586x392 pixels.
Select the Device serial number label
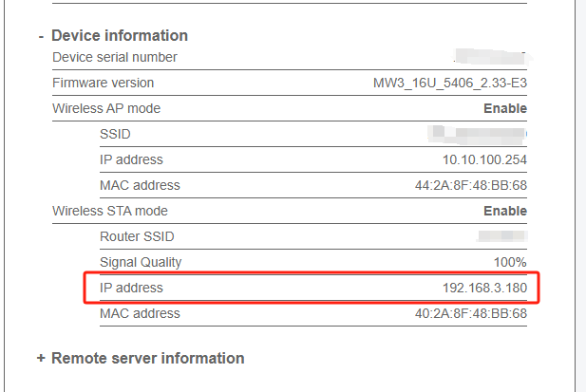tap(114, 57)
